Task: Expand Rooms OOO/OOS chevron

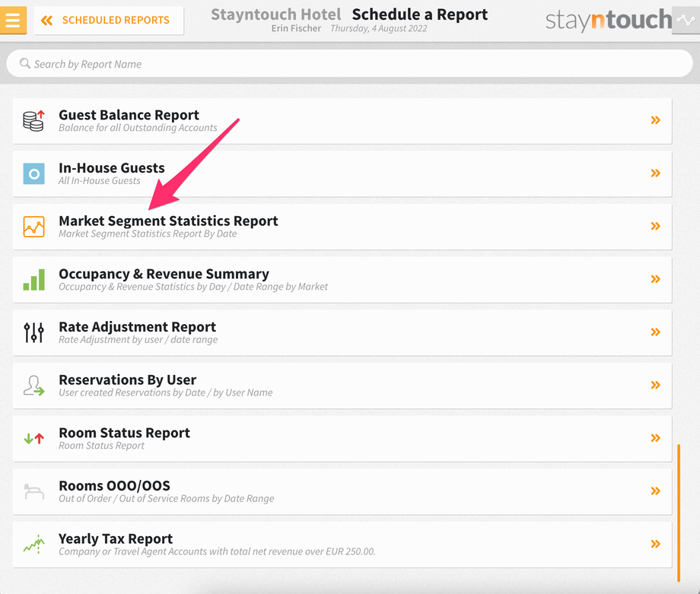Action: pyautogui.click(x=655, y=491)
